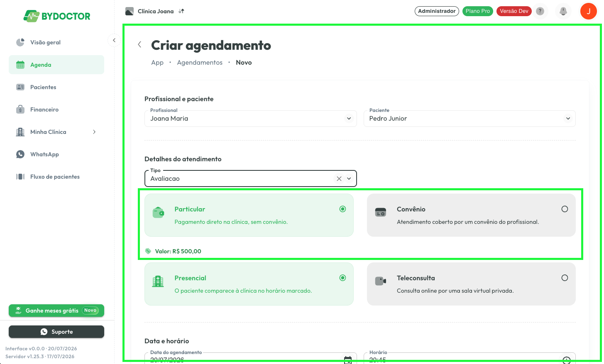Open help via the question mark icon
Screen dimensions: 604x364
[x=540, y=11]
